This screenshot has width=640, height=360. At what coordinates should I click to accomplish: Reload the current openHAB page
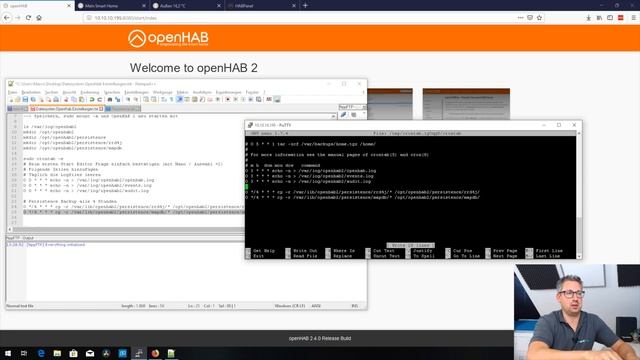28,18
